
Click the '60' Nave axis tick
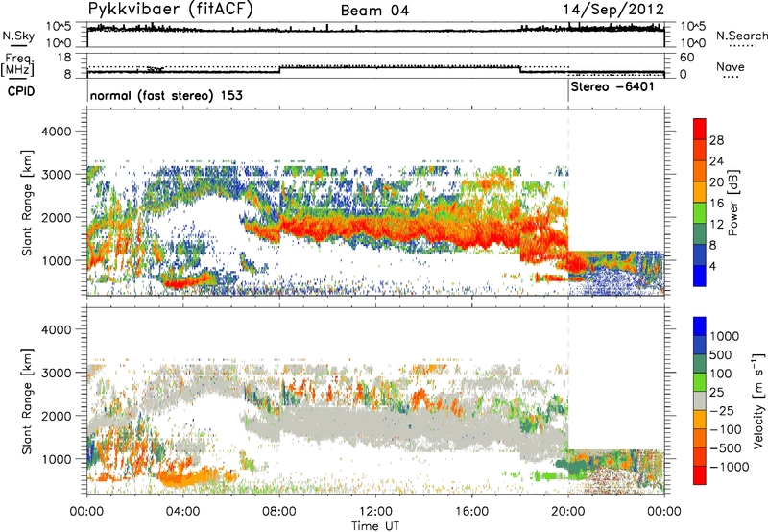coord(687,58)
